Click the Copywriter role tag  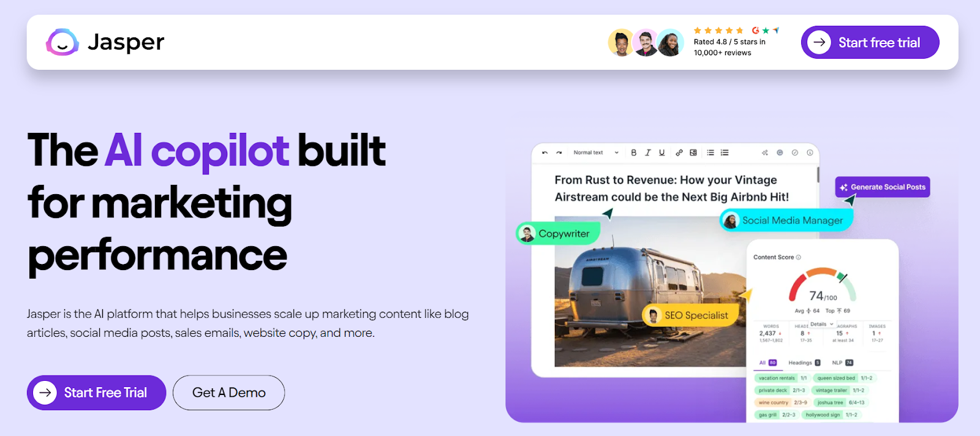tap(557, 233)
